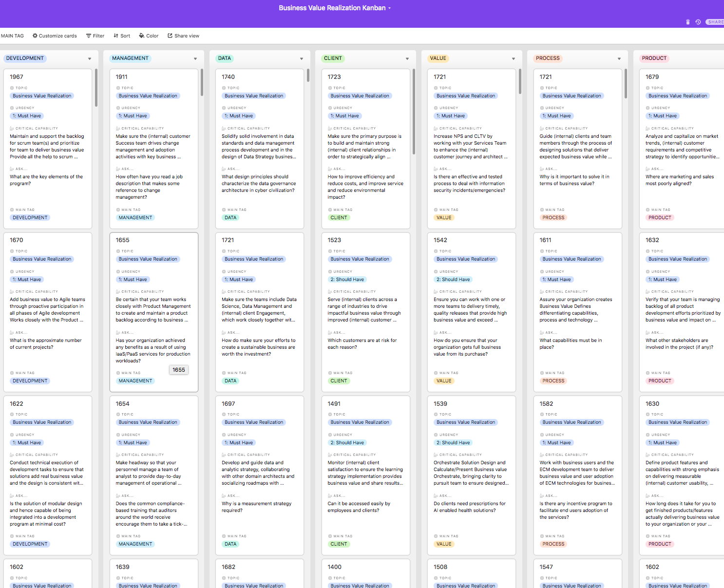Open the Kanban title dropdown arrow
Viewport: 724px width, 588px height.
tap(389, 8)
